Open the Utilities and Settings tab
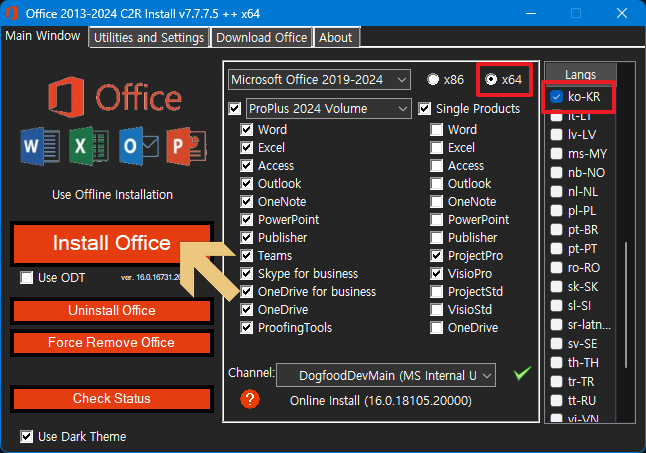 click(x=149, y=37)
